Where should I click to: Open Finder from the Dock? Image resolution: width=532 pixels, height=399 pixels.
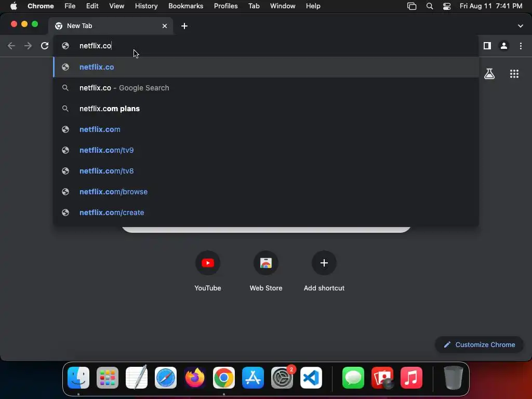pyautogui.click(x=78, y=378)
